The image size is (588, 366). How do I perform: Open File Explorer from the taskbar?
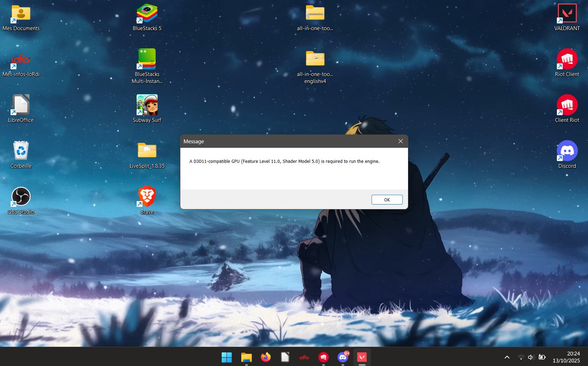coord(246,357)
